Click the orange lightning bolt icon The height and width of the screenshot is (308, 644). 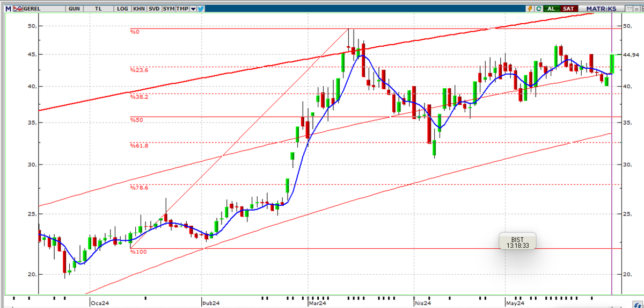tap(530, 9)
